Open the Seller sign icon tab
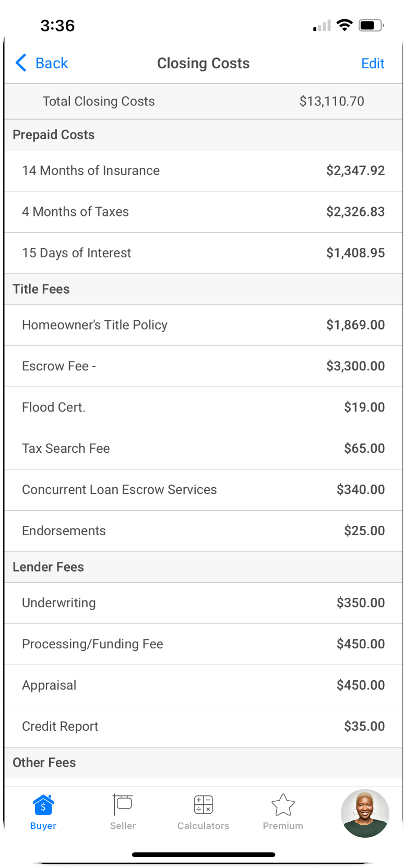This screenshot has height=868, width=404. (123, 805)
